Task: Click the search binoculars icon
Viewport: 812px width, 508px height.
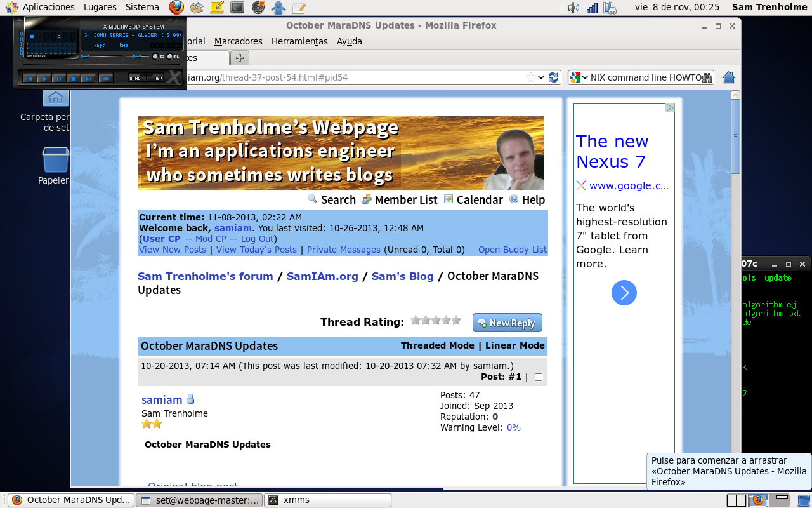Action: click(x=708, y=77)
